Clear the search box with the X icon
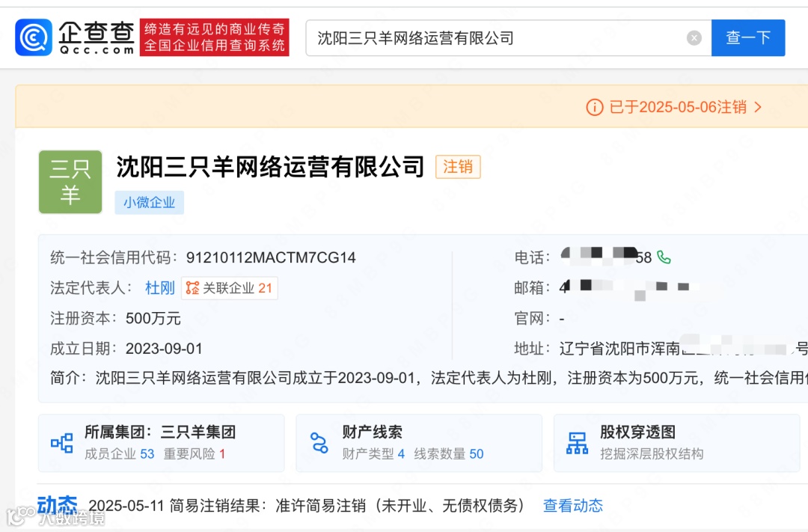This screenshot has width=808, height=532. (x=694, y=37)
